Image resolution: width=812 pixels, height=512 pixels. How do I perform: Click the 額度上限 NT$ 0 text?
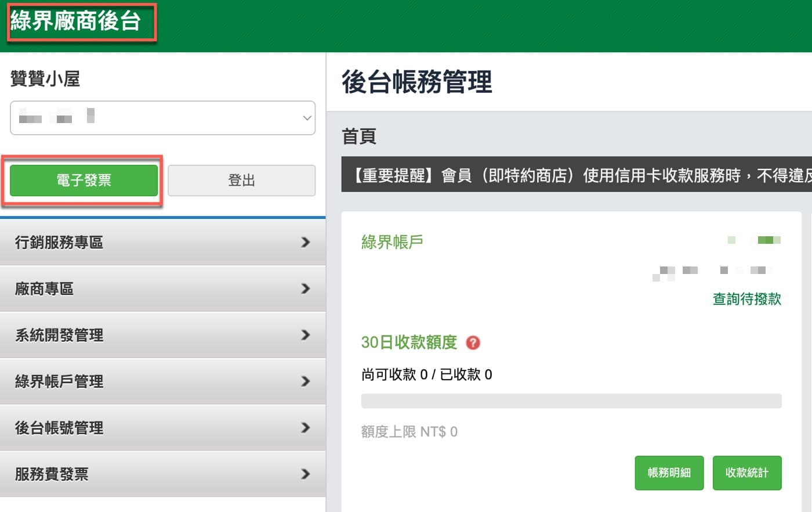(409, 431)
